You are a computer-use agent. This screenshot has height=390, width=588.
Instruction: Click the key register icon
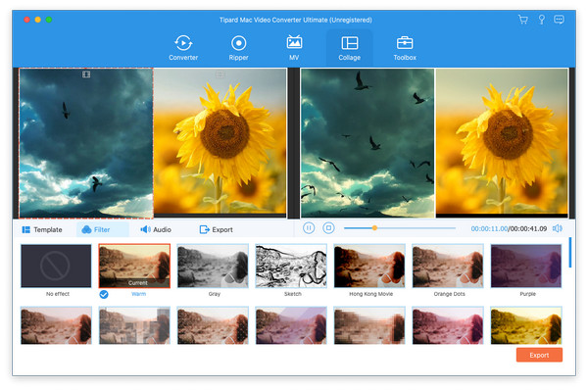click(x=541, y=20)
